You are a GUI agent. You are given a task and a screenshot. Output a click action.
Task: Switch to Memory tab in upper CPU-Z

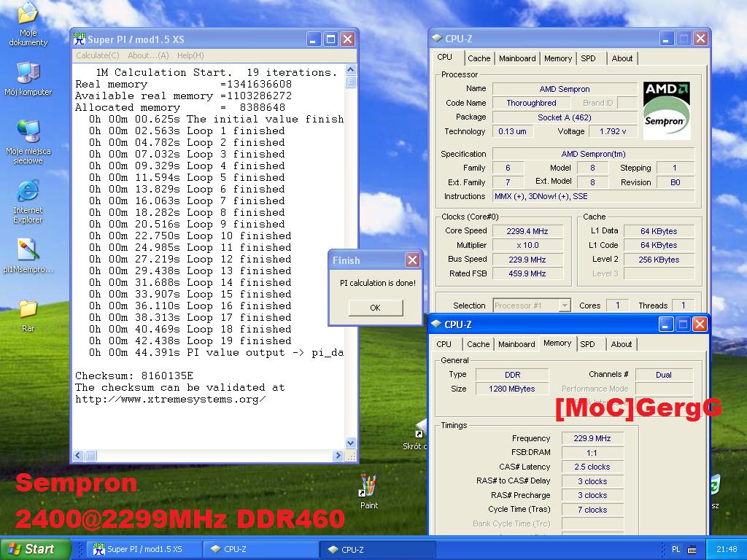click(558, 58)
